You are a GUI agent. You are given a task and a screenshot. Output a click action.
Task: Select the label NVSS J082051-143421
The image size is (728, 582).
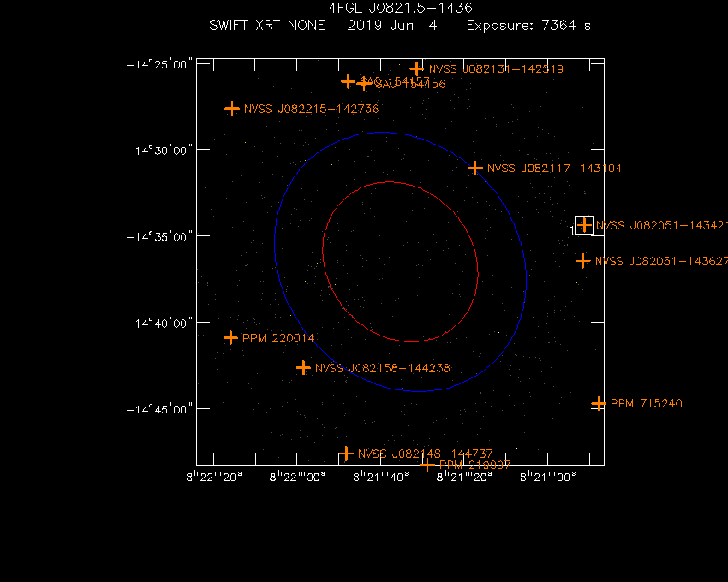(661, 226)
